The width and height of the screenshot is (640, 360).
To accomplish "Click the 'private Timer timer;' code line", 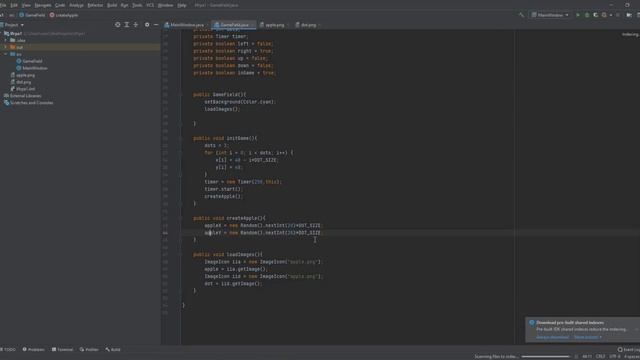I will tap(220, 36).
